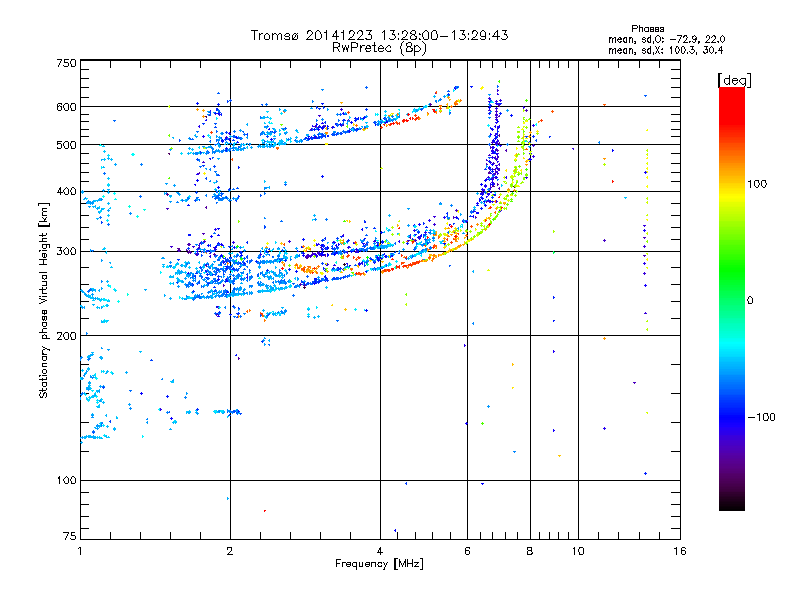Click the x-axis '8' tick label
The width and height of the screenshot is (800, 600).
click(x=530, y=551)
